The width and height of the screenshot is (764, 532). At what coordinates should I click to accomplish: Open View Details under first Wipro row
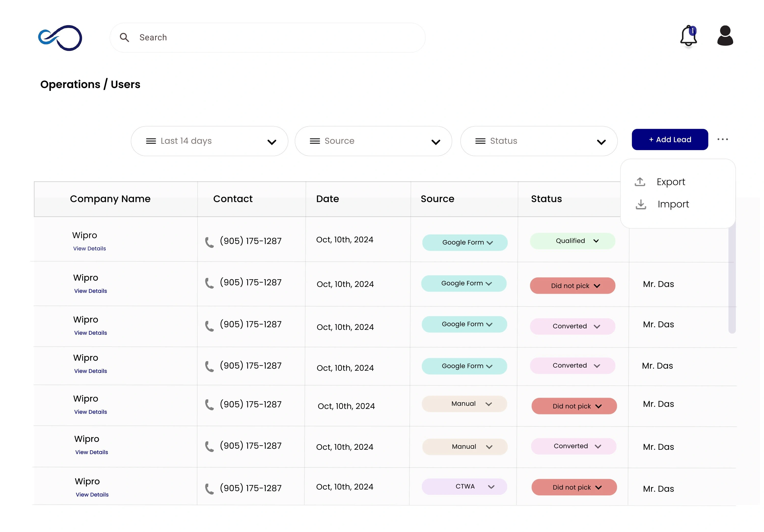tap(89, 248)
